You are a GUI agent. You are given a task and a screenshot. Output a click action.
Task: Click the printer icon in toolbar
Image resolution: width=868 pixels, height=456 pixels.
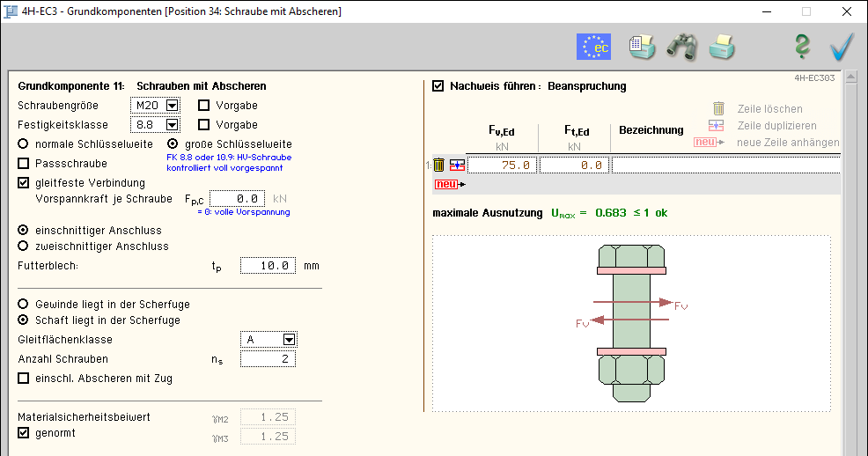(x=723, y=47)
